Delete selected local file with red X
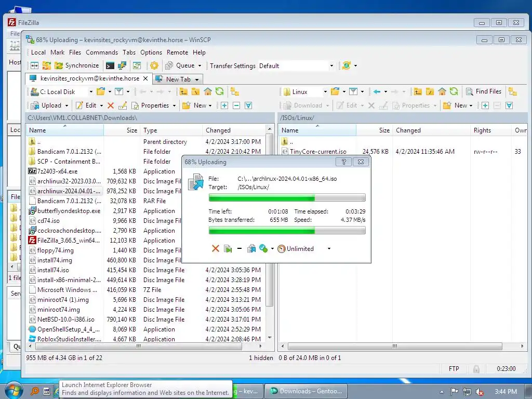The image size is (532, 399). coord(111,105)
